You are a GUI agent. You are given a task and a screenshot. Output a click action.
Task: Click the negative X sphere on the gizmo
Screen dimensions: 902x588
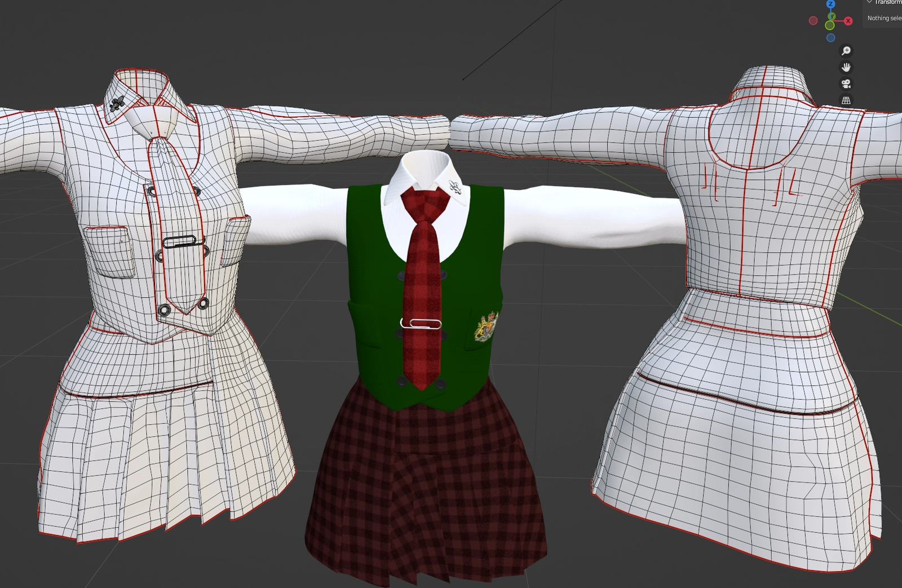point(813,20)
